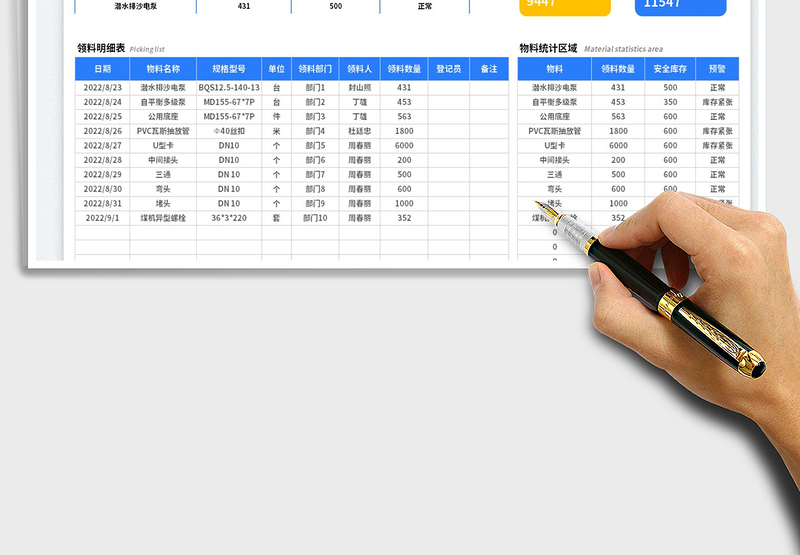
Task: Click the yellow 9447 summary card
Action: coord(564,5)
